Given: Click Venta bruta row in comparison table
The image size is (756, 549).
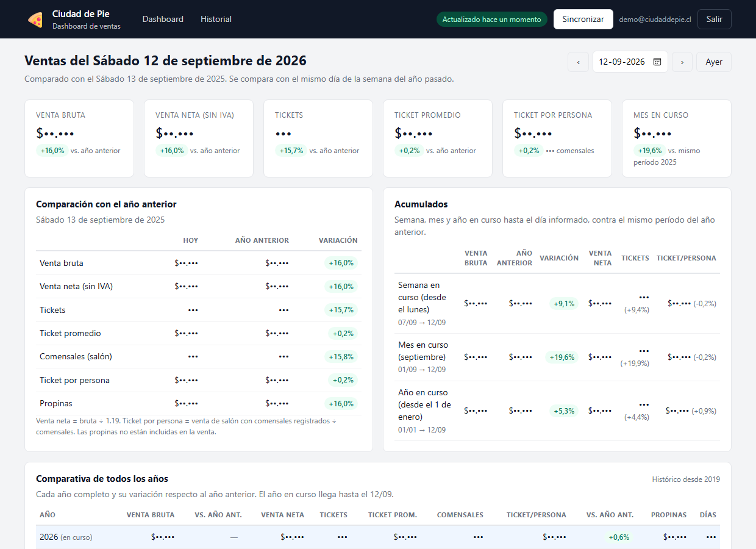Looking at the screenshot, I should click(x=199, y=263).
